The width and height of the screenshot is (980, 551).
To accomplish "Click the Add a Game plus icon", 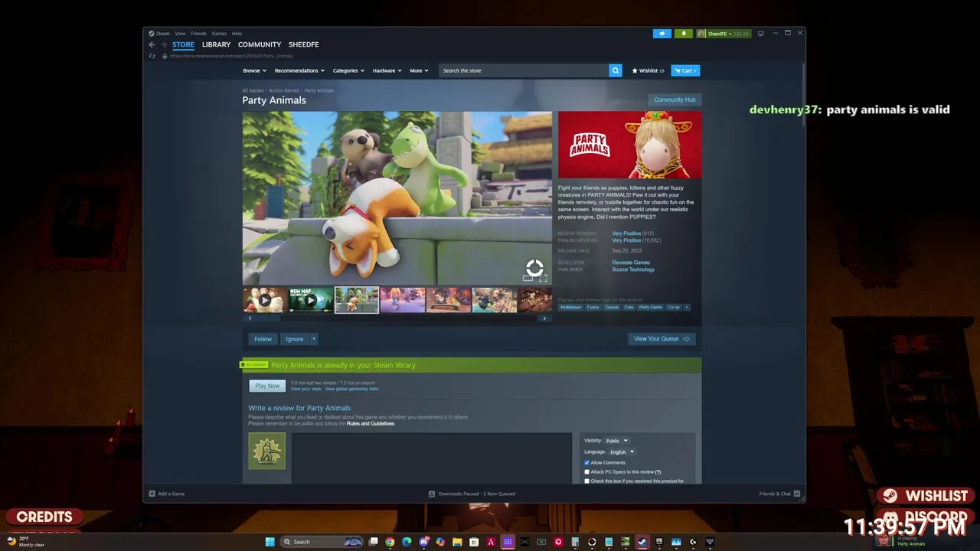I will 152,494.
